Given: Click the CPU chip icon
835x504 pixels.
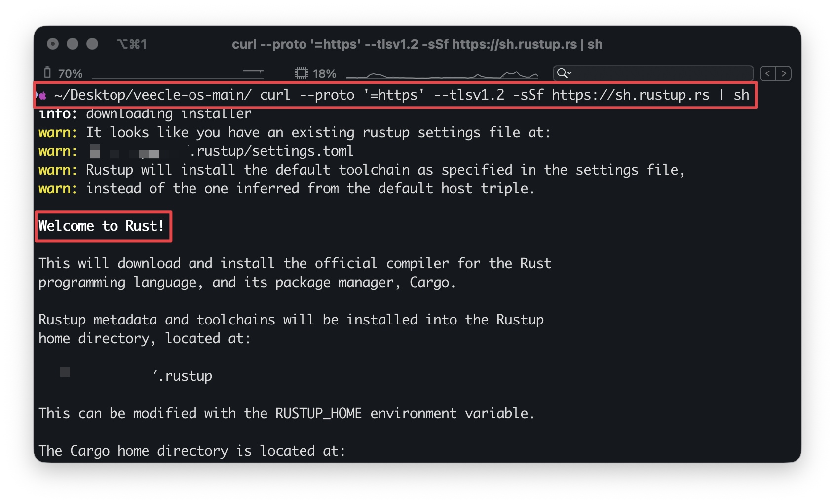Looking at the screenshot, I should pyautogui.click(x=301, y=73).
